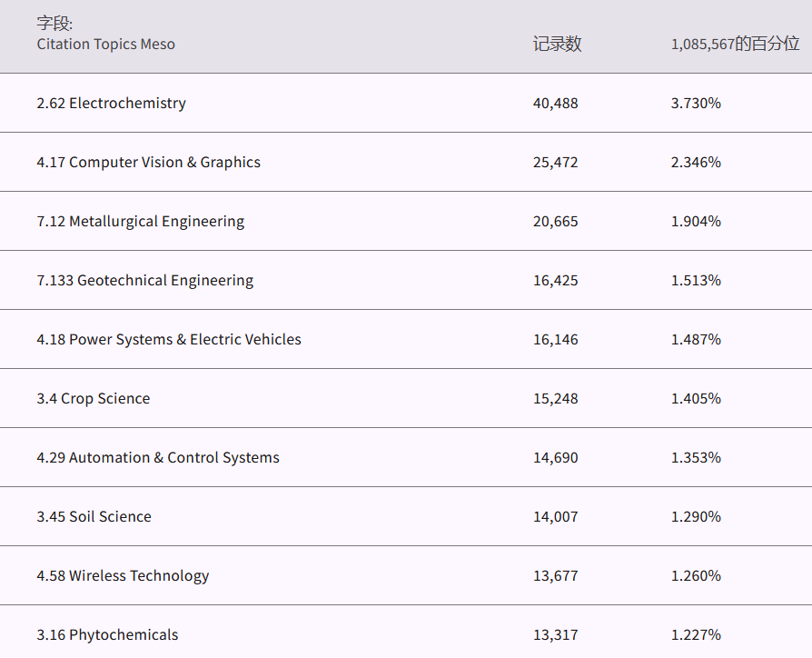Click the Citation Topics Meso column header
The height and width of the screenshot is (658, 812).
[x=105, y=44]
